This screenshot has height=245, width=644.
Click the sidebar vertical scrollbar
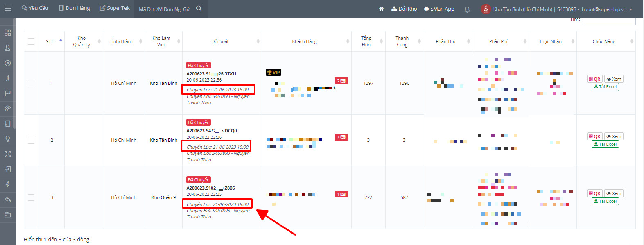(x=15, y=74)
